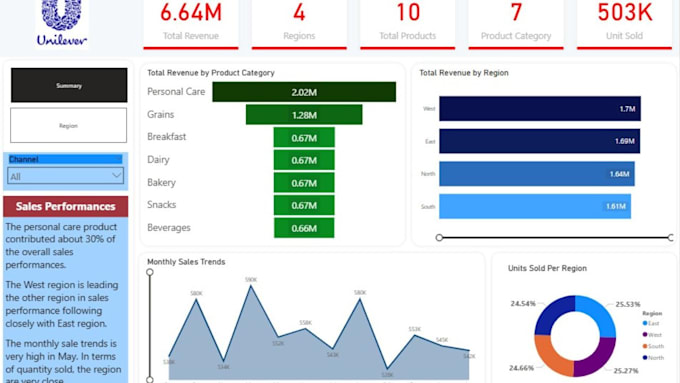Click the Beverages category label
This screenshot has width=680, height=383.
(x=169, y=227)
